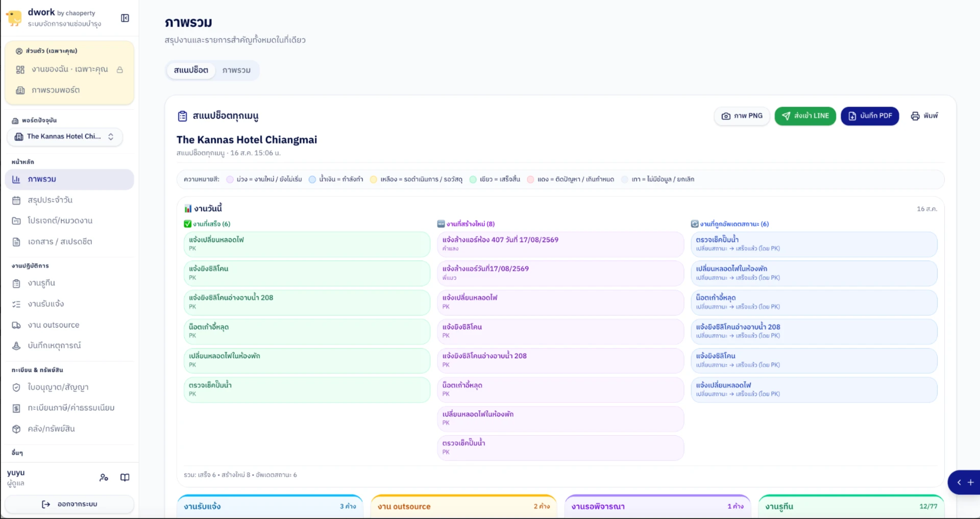The image size is (980, 519).
Task: Click the งาน outsource summary card
Action: pos(463,506)
